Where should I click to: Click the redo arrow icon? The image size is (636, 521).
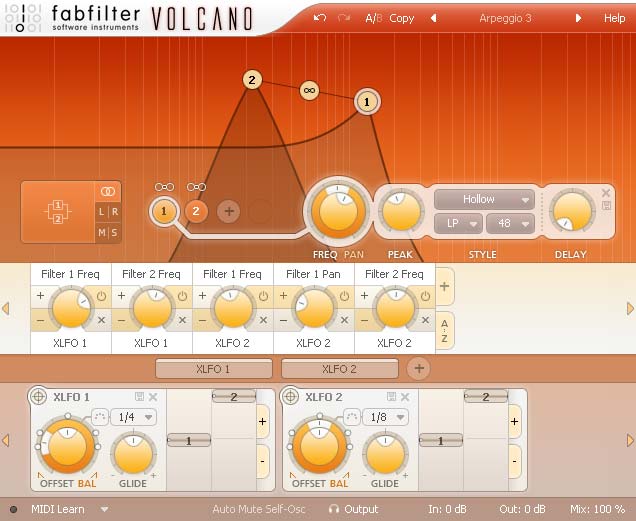point(344,18)
